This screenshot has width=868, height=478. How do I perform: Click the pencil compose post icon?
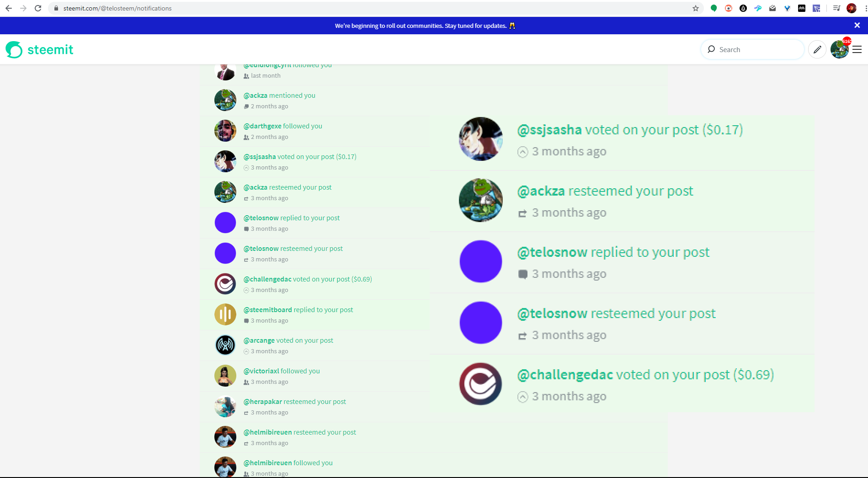pos(817,49)
